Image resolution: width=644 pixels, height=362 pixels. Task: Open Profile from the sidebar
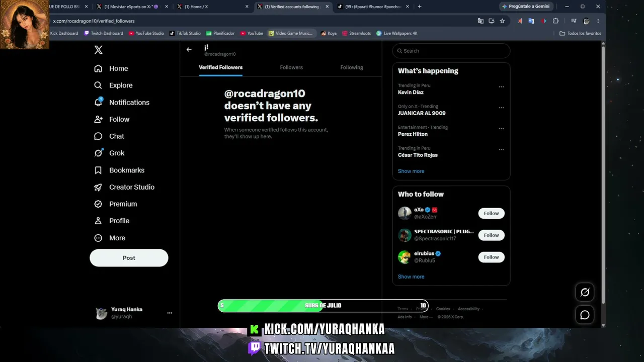pos(112,221)
